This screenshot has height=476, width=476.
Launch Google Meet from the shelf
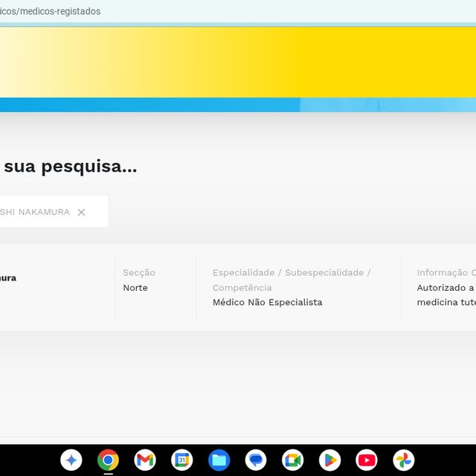click(x=292, y=460)
